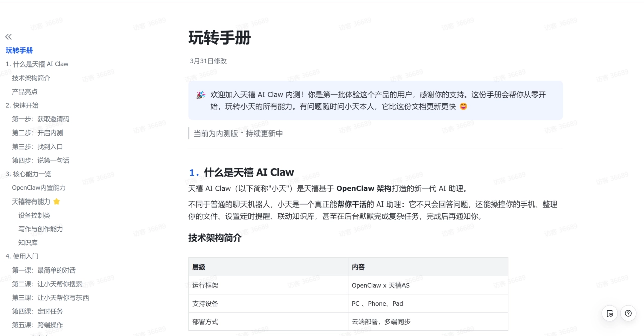Click the help question mark button
The height and width of the screenshot is (336, 644).
tap(628, 313)
